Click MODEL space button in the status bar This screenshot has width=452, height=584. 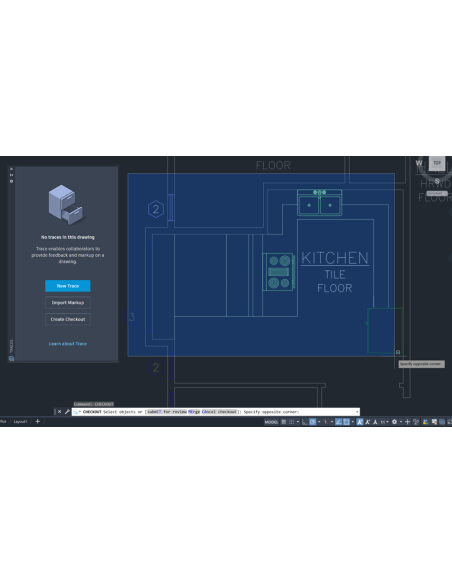coord(271,422)
